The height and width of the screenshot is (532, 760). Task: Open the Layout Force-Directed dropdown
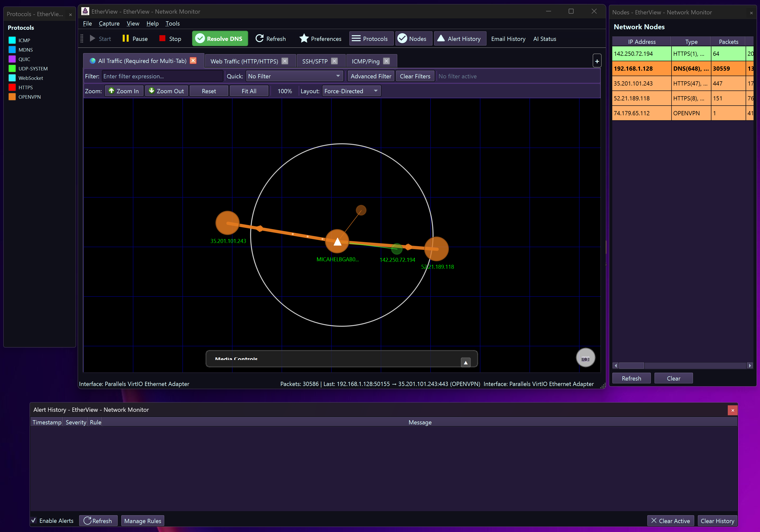351,91
